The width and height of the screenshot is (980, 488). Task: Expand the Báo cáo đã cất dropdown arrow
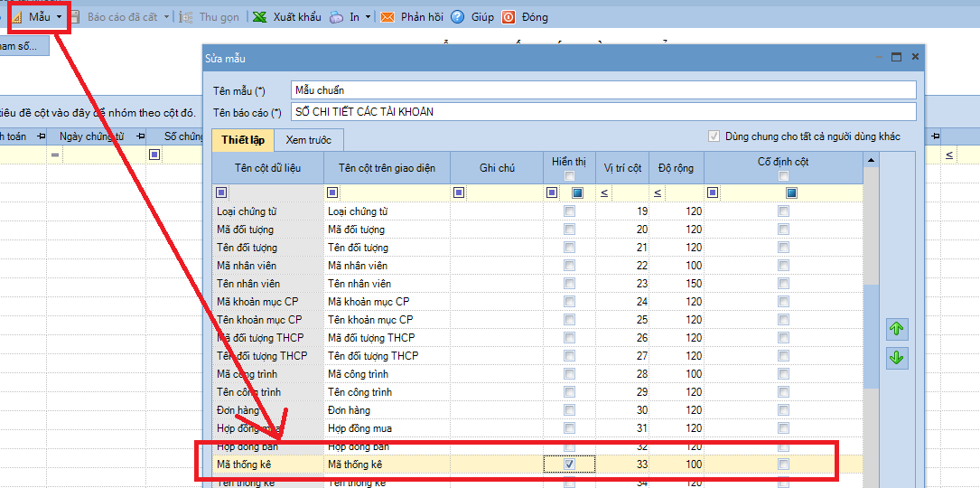(166, 17)
